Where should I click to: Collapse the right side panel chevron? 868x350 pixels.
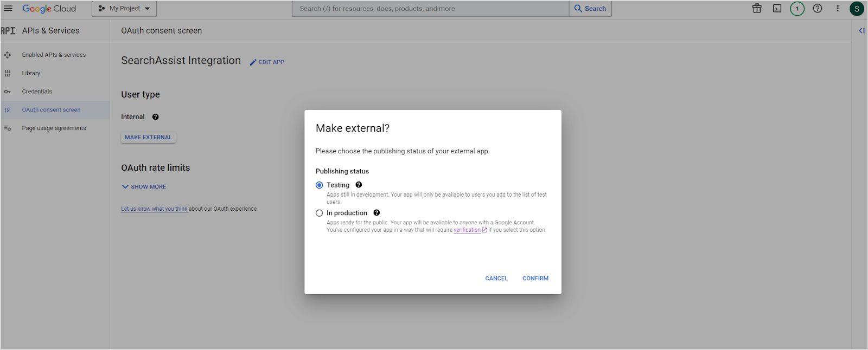point(861,31)
